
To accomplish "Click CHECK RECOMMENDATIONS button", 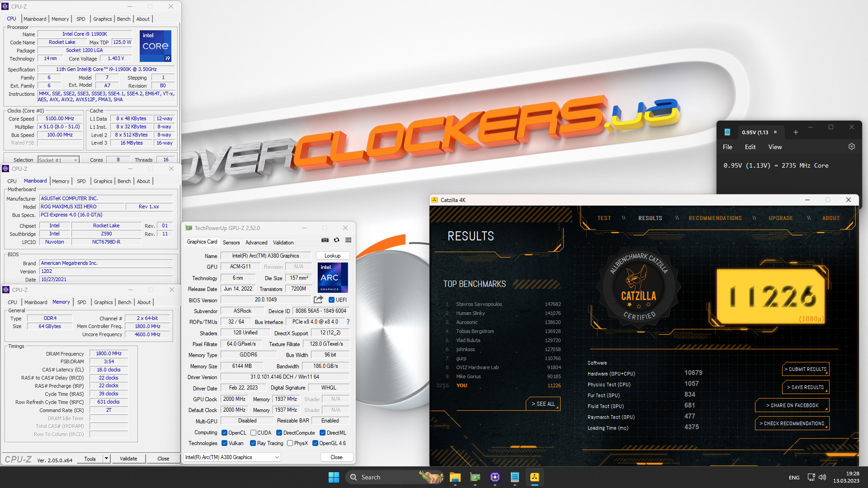I will coord(792,423).
